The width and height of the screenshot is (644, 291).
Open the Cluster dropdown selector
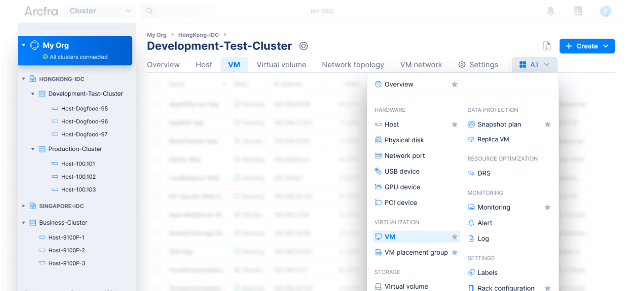100,11
